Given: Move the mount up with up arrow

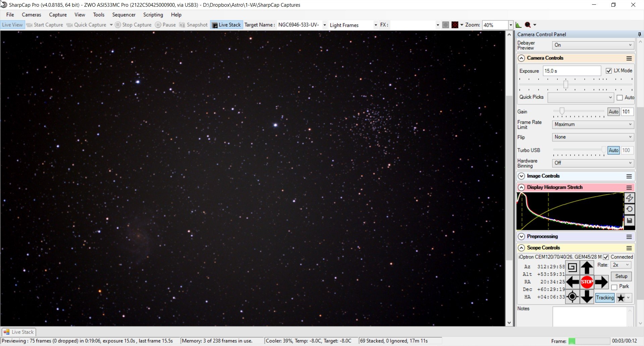Looking at the screenshot, I should [x=587, y=268].
